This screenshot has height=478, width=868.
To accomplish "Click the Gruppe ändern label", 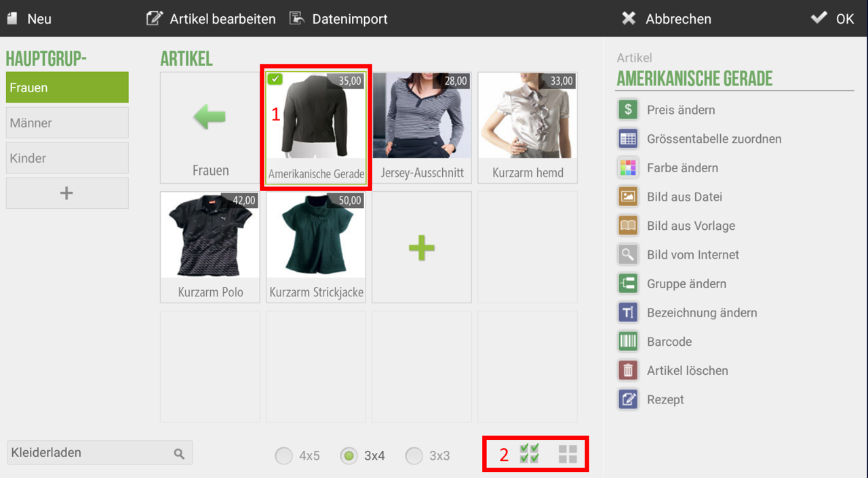I will [686, 284].
